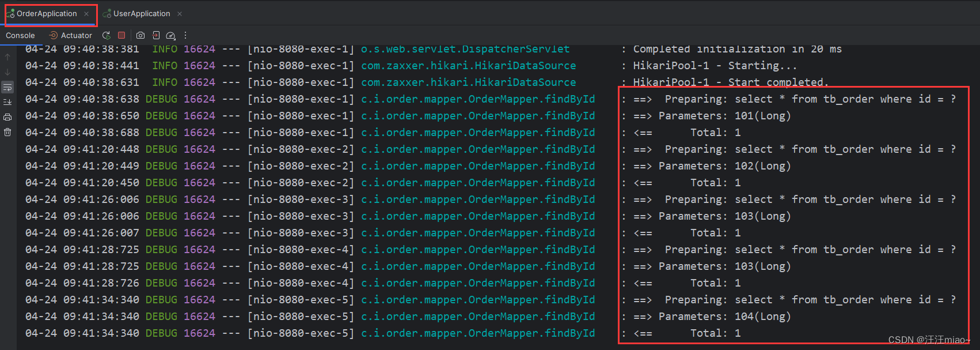Viewport: 980px width, 350px height.
Task: Switch to the UserApplication run tab
Action: click(x=142, y=13)
